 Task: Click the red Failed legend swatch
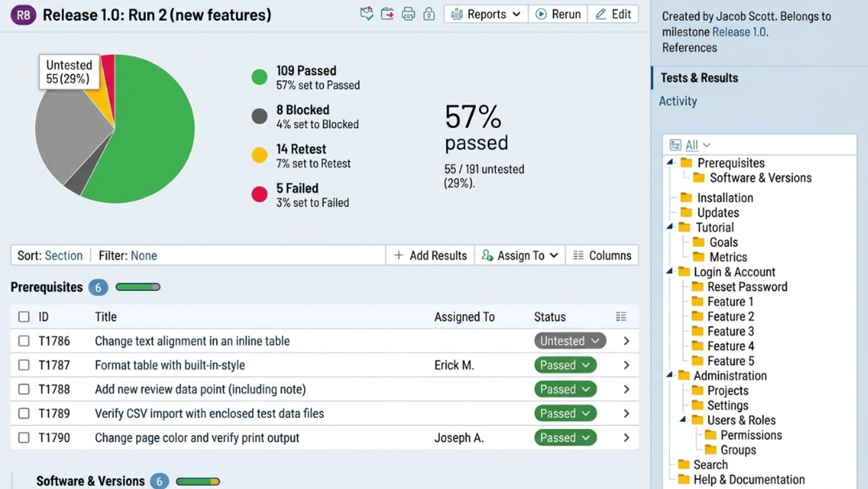[x=259, y=195]
